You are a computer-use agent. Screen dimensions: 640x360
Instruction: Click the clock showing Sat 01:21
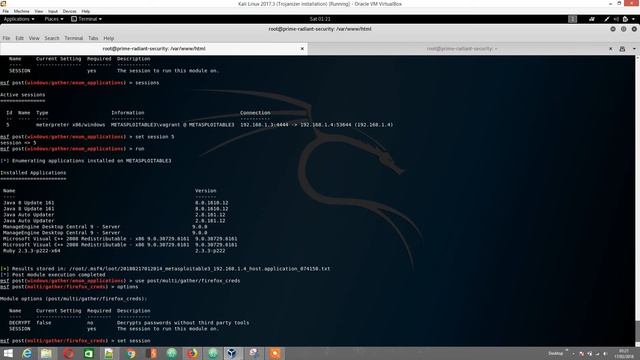(320, 19)
